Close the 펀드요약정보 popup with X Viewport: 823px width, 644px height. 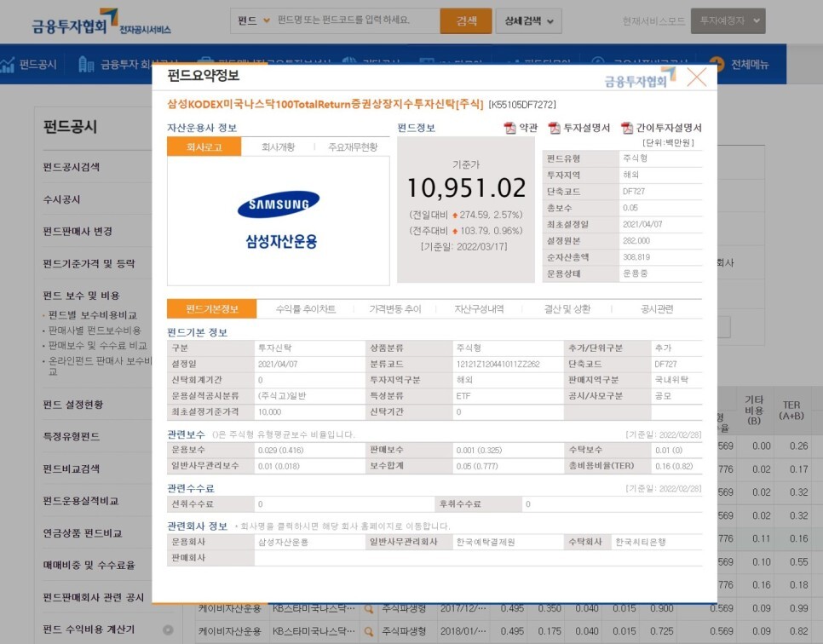697,78
